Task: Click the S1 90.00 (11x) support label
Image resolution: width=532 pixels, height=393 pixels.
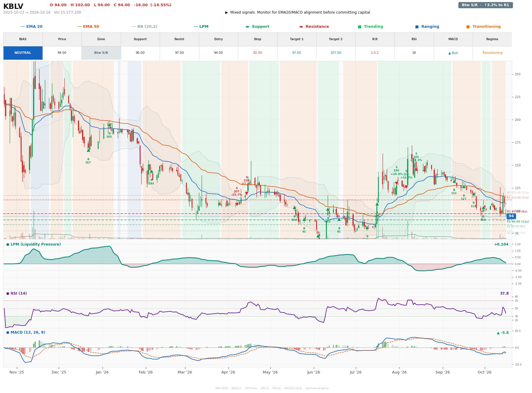Action: pyautogui.click(x=518, y=222)
